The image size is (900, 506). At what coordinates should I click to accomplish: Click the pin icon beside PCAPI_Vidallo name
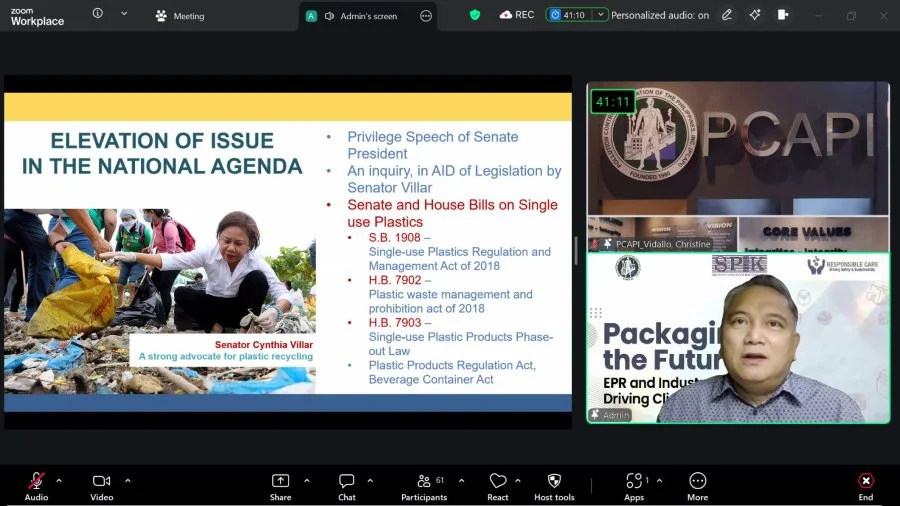[607, 244]
